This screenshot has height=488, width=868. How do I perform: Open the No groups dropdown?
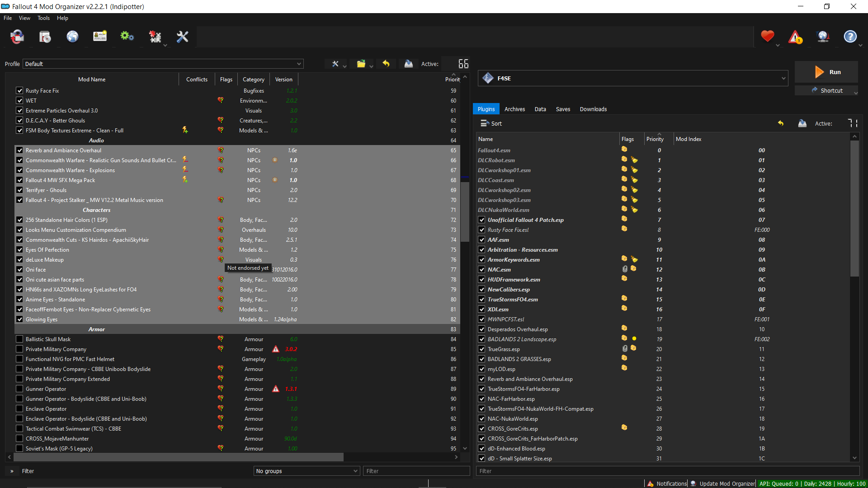tap(307, 471)
